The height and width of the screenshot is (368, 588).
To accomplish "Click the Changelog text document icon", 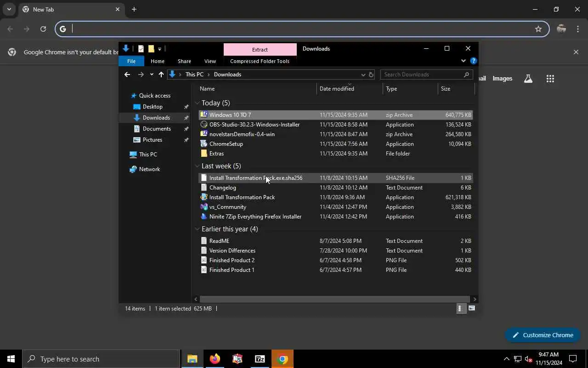I will click(x=204, y=187).
